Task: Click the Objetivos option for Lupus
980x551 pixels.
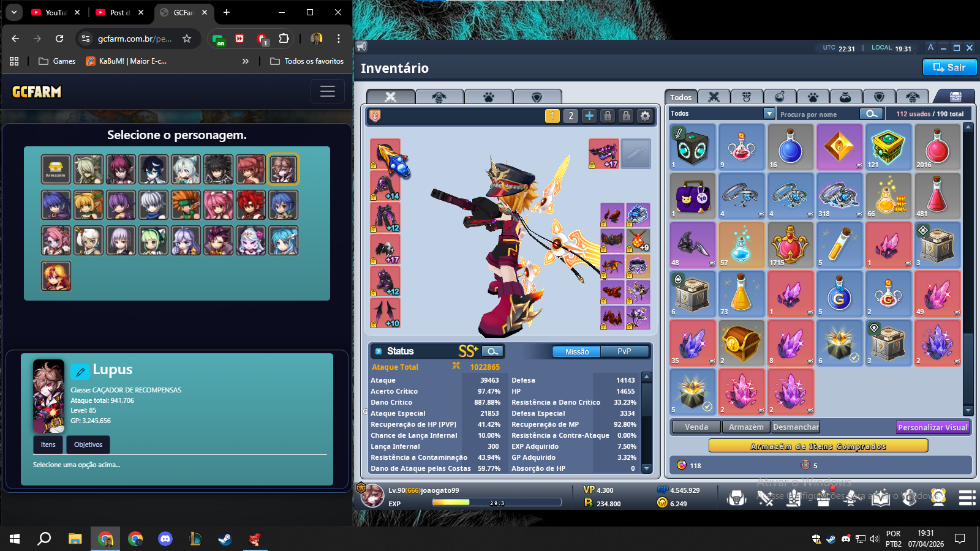Action: click(x=88, y=444)
